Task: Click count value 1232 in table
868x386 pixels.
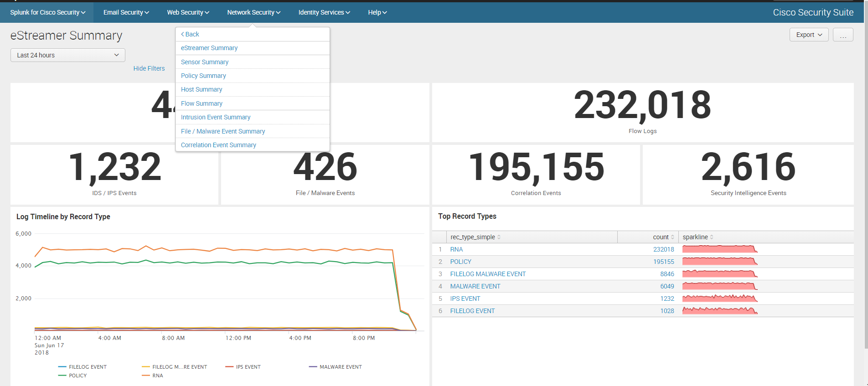Action: (x=667, y=299)
